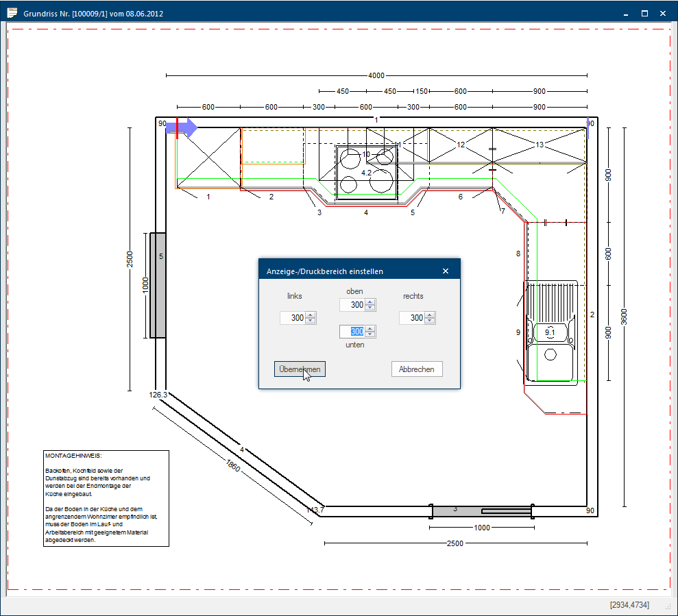678x616 pixels.
Task: Click the Übernehmen button
Action: pyautogui.click(x=300, y=369)
